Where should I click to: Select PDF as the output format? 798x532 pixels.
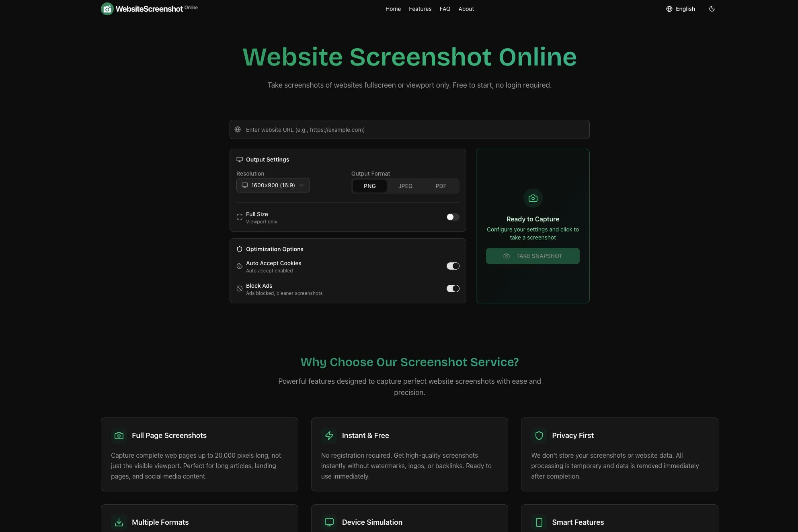coord(441,186)
